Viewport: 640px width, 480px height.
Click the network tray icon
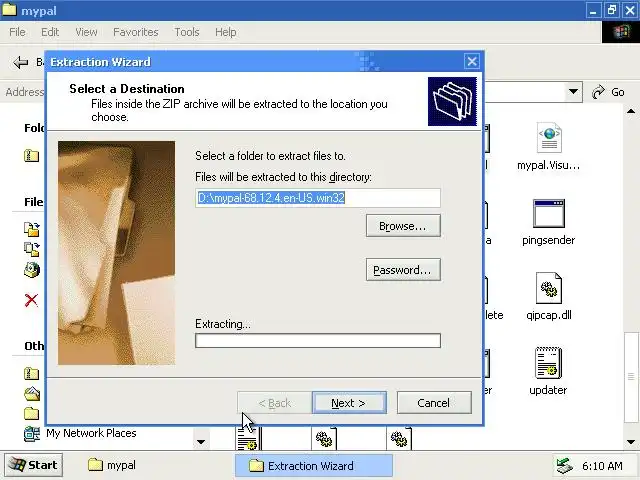click(565, 466)
